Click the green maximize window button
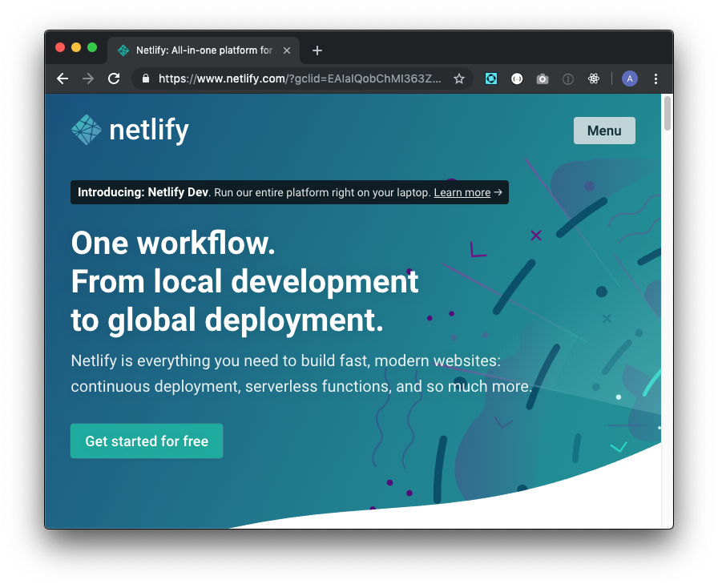Screen dimensions: 718x588 (92, 47)
